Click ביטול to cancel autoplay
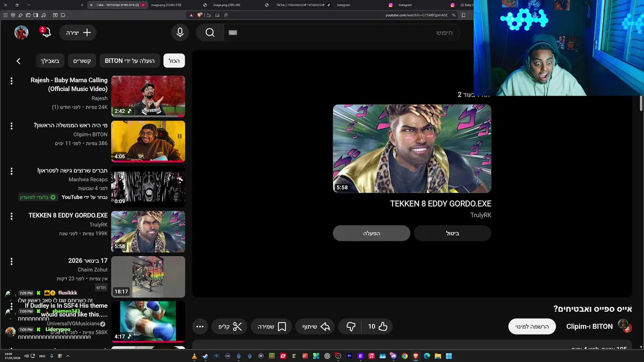This screenshot has height=362, width=644. tap(452, 233)
